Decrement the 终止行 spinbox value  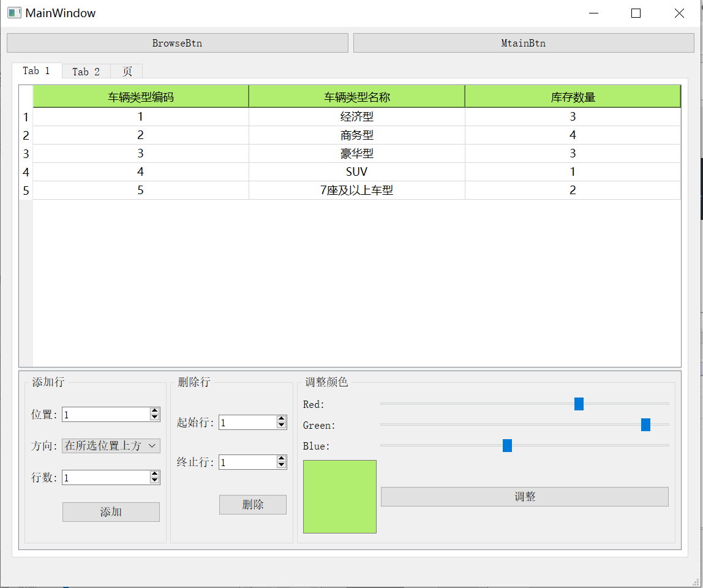(x=282, y=466)
